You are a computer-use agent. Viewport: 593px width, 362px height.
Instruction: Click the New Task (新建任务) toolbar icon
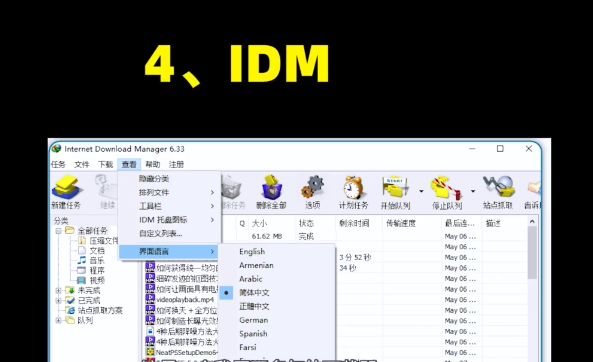[x=66, y=188]
